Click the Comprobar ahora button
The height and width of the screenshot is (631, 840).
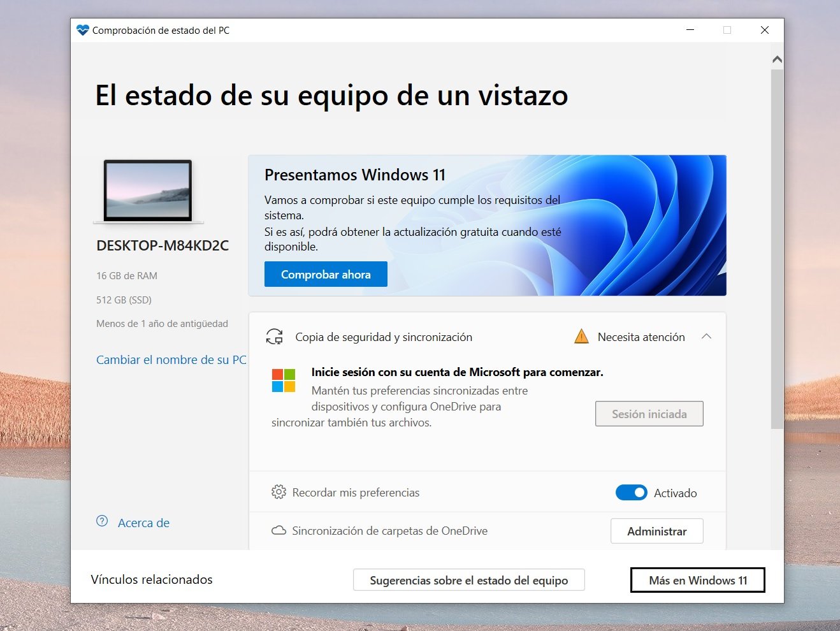tap(326, 274)
